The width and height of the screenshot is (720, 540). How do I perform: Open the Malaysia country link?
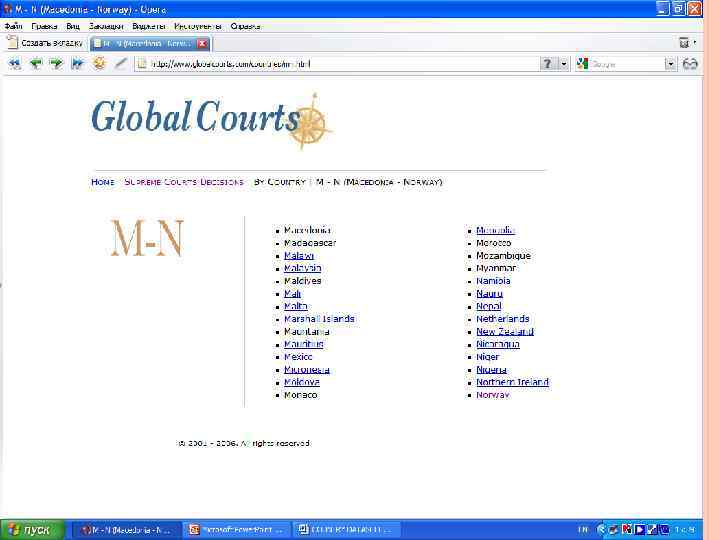click(303, 268)
